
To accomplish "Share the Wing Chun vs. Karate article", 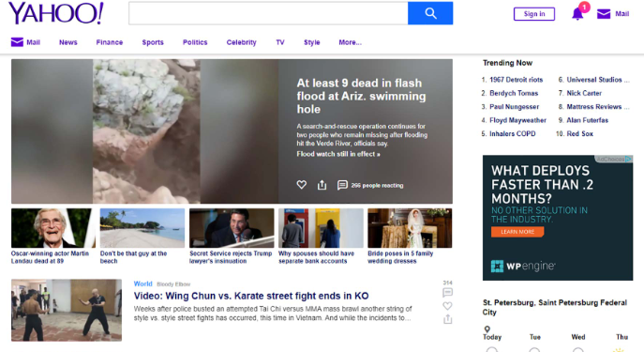I will (448, 319).
